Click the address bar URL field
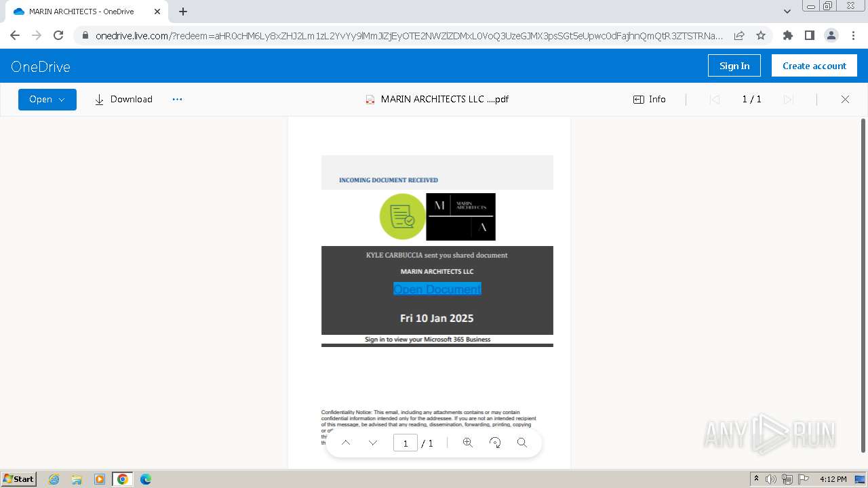The image size is (868, 488). click(x=409, y=35)
